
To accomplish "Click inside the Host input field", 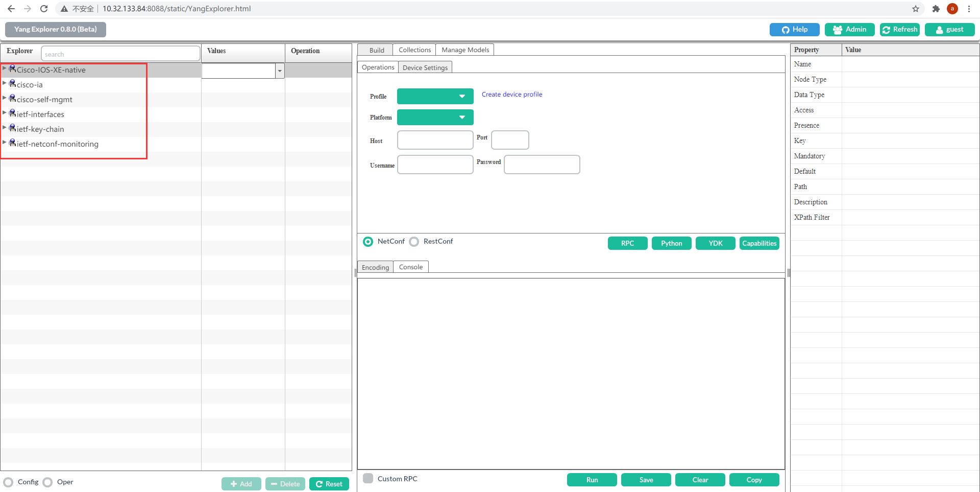I will click(434, 140).
